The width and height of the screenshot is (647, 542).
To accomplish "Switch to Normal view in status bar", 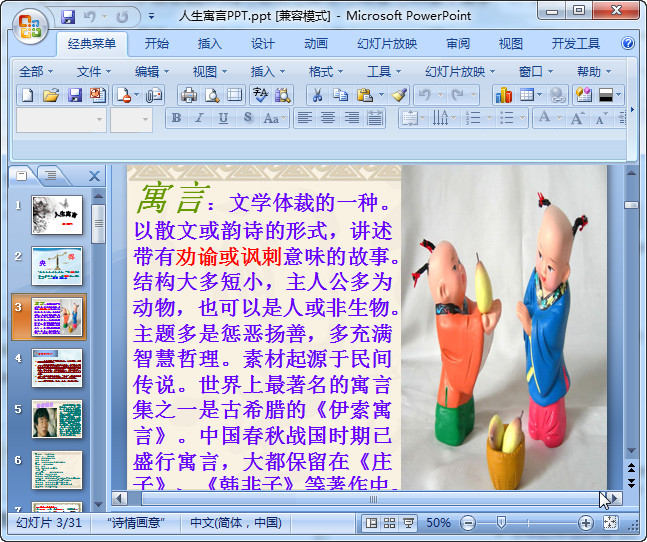I will coord(371,523).
